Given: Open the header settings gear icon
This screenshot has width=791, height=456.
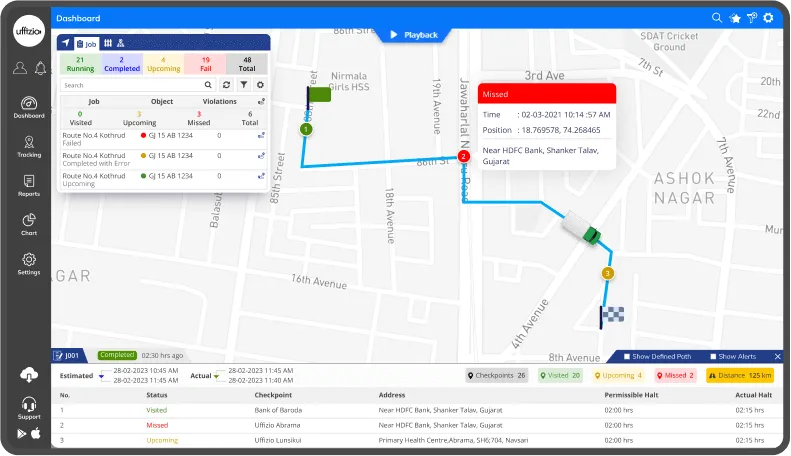Looking at the screenshot, I should (x=768, y=18).
